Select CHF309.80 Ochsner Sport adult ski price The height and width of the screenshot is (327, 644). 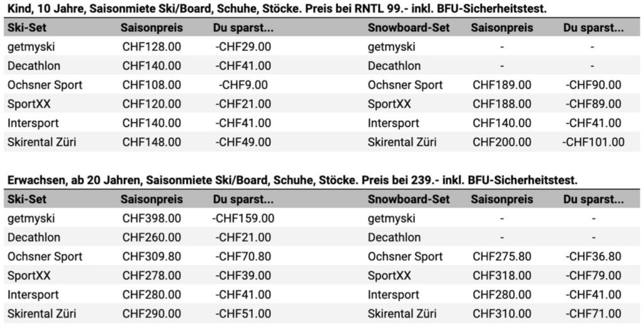pyautogui.click(x=152, y=257)
